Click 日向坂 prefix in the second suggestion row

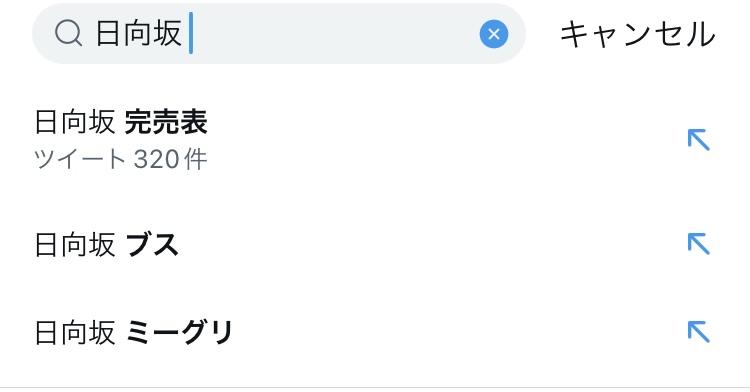coord(75,245)
